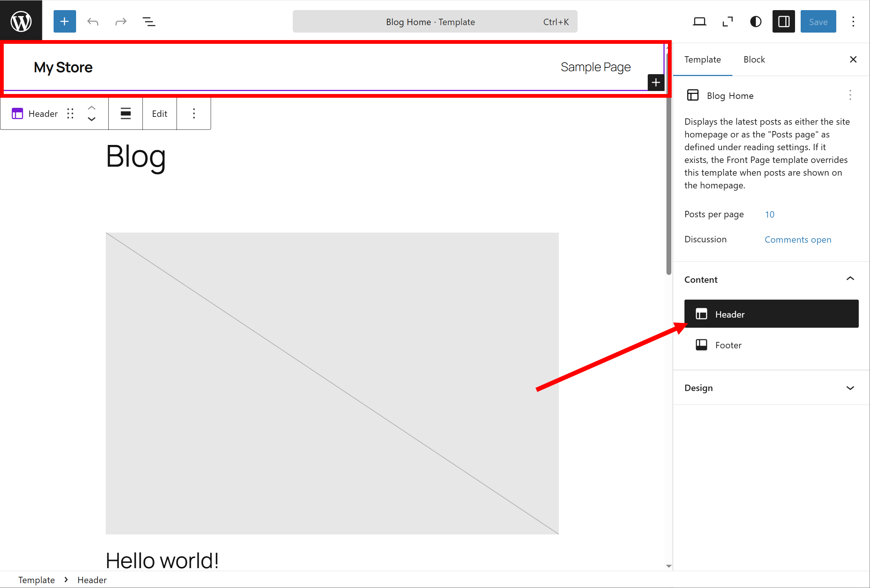
Task: Expand the Design panel
Action: (x=850, y=388)
